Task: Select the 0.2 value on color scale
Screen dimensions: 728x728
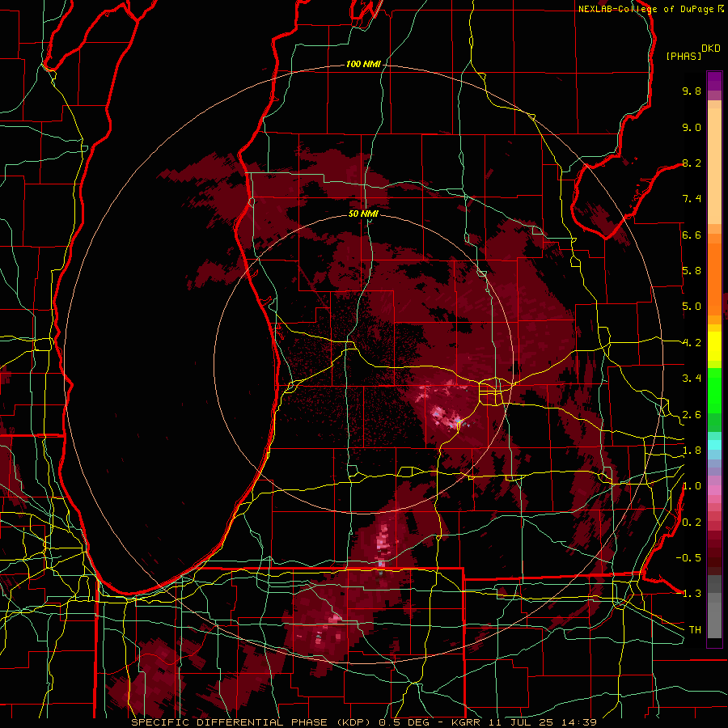Action: (x=692, y=523)
